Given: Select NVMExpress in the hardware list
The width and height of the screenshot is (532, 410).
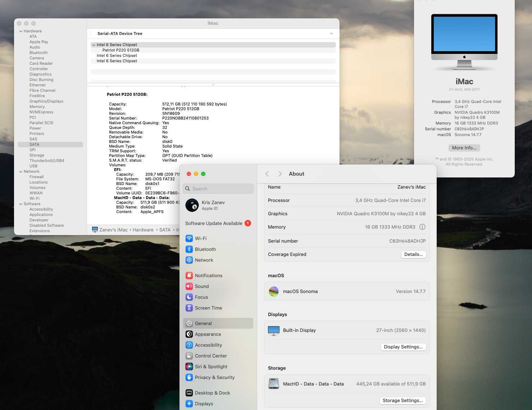Looking at the screenshot, I should pos(41,112).
